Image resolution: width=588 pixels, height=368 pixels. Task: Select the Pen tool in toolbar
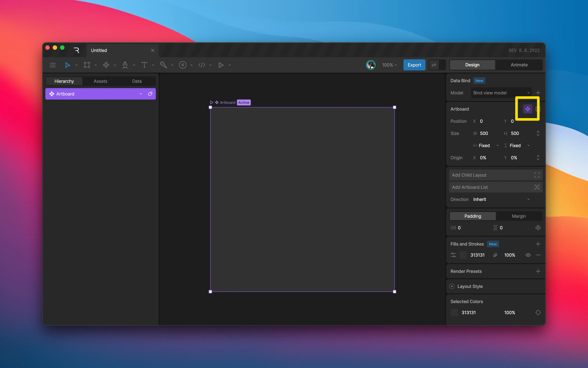coord(125,65)
